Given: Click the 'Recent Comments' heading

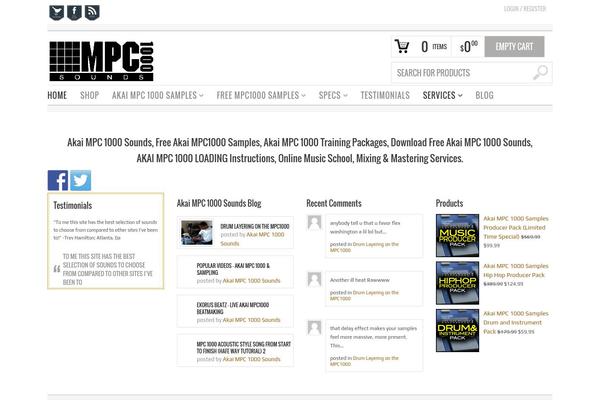Looking at the screenshot, I should click(334, 203).
